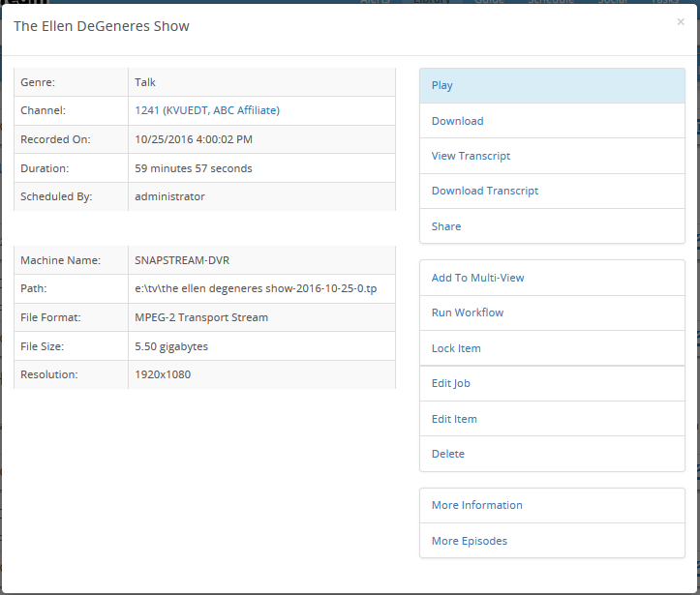Click the File Size: label
The height and width of the screenshot is (595, 700).
[42, 346]
